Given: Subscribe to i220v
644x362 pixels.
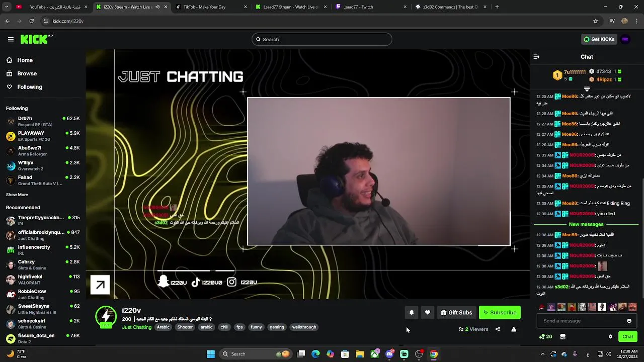Looking at the screenshot, I should tap(500, 312).
